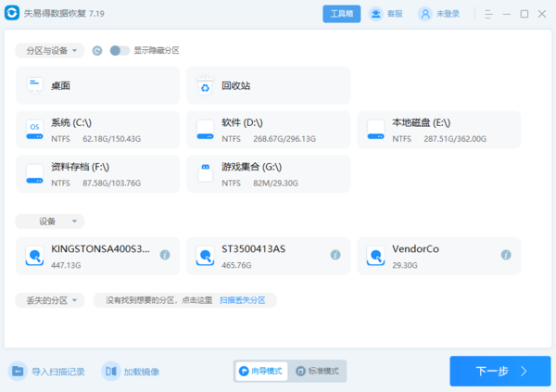Select the 系统 (C:\) drive
This screenshot has width=556, height=392.
pyautogui.click(x=98, y=130)
